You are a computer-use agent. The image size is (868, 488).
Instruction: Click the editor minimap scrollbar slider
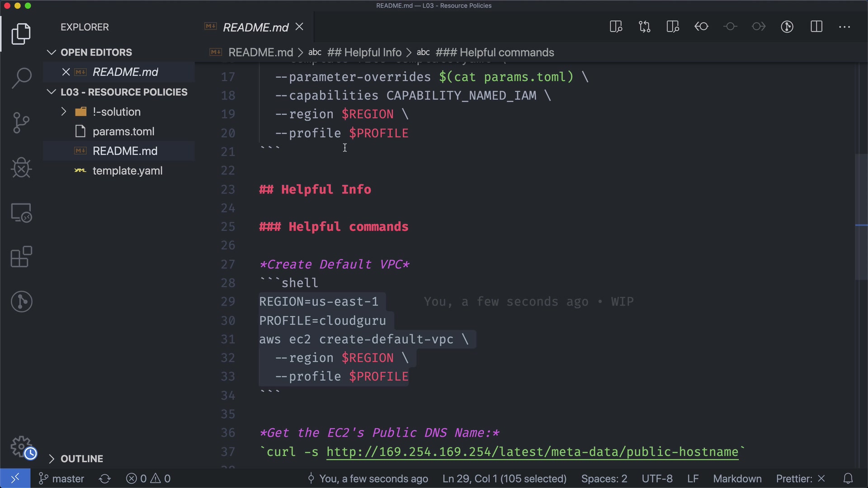(x=861, y=217)
